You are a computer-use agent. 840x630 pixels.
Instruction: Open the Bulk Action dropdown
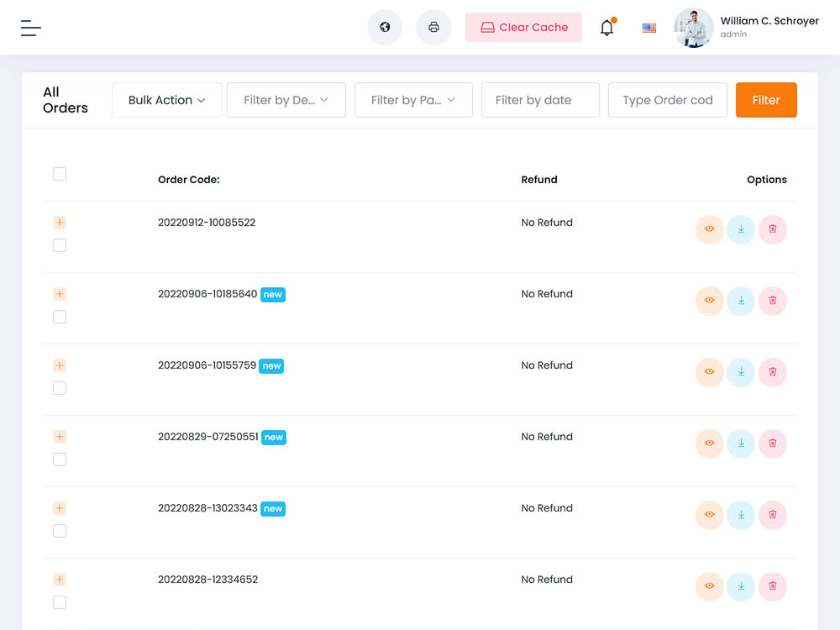166,100
